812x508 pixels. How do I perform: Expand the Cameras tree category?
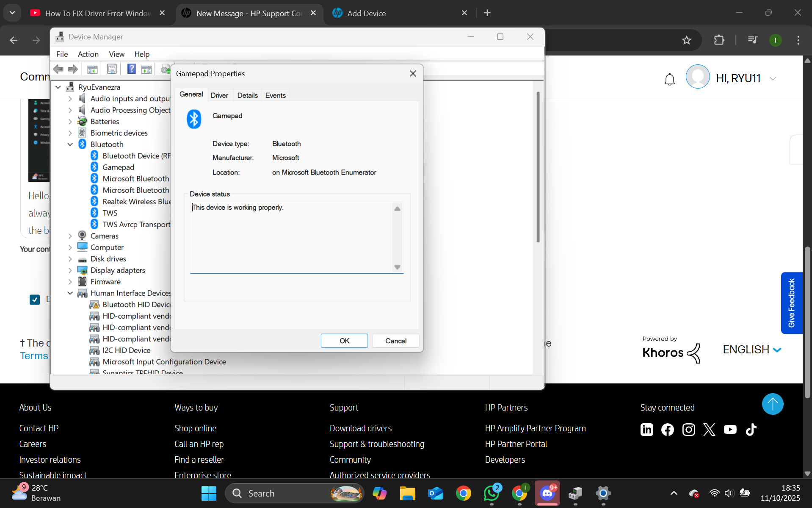pyautogui.click(x=70, y=236)
